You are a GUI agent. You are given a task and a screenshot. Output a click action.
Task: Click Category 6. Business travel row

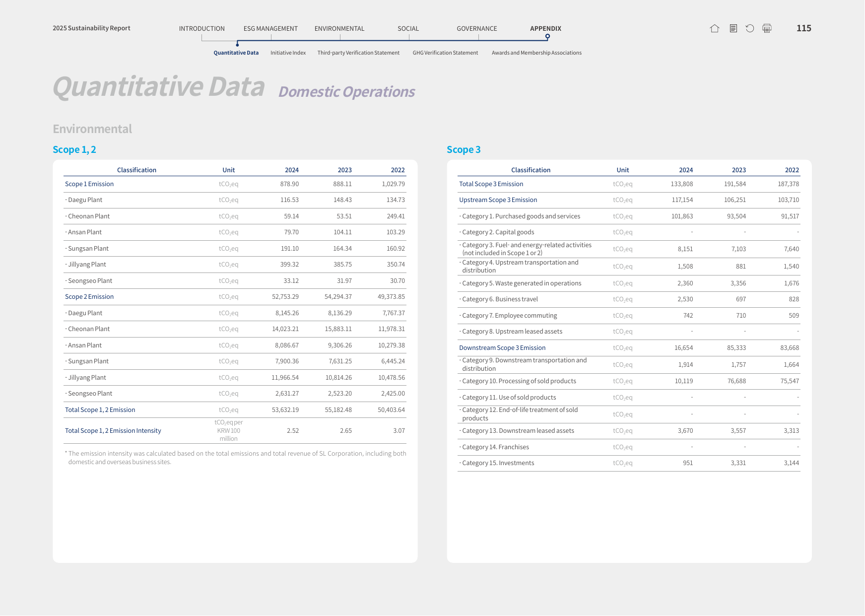(x=629, y=299)
